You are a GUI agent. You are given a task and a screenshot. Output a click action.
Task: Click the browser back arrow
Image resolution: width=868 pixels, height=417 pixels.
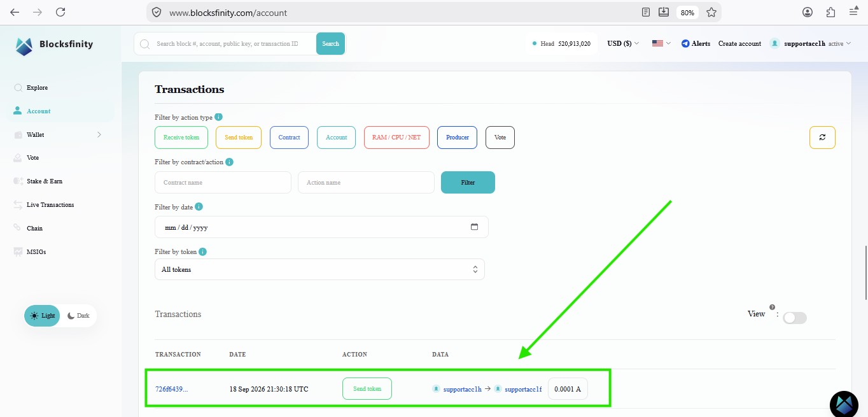15,12
